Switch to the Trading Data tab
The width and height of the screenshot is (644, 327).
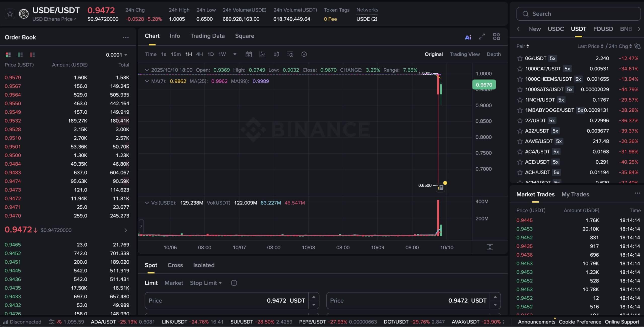coord(207,36)
